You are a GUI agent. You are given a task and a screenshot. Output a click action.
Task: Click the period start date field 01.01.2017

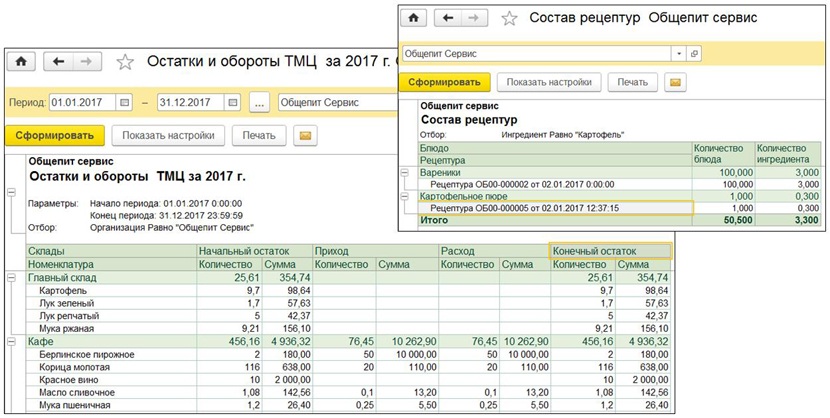pyautogui.click(x=81, y=102)
